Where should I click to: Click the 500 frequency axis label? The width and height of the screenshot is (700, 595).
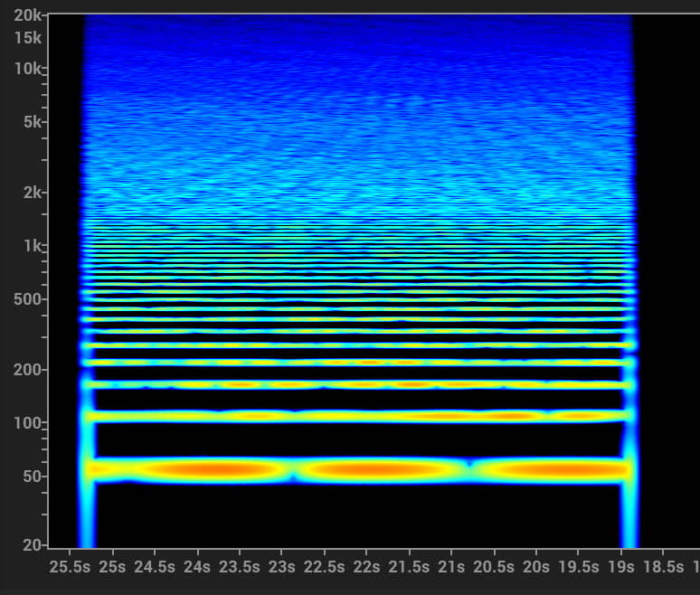[30, 299]
